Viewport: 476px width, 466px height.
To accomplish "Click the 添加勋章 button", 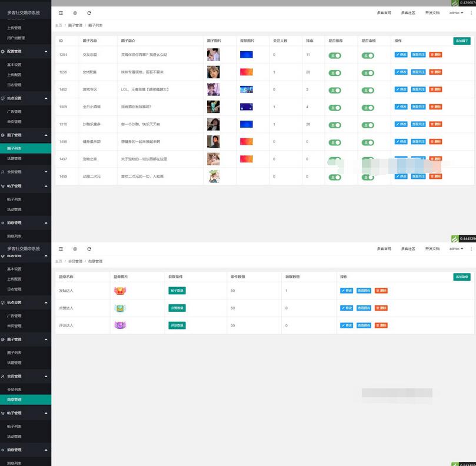I will (462, 277).
